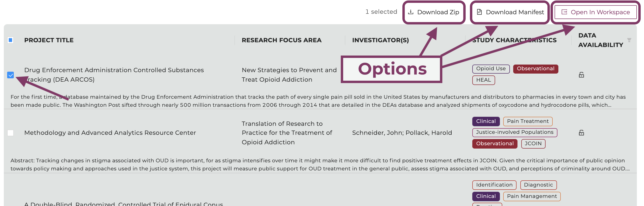Image resolution: width=644 pixels, height=206 pixels.
Task: Select the Pain Treatment tag
Action: coord(527,122)
